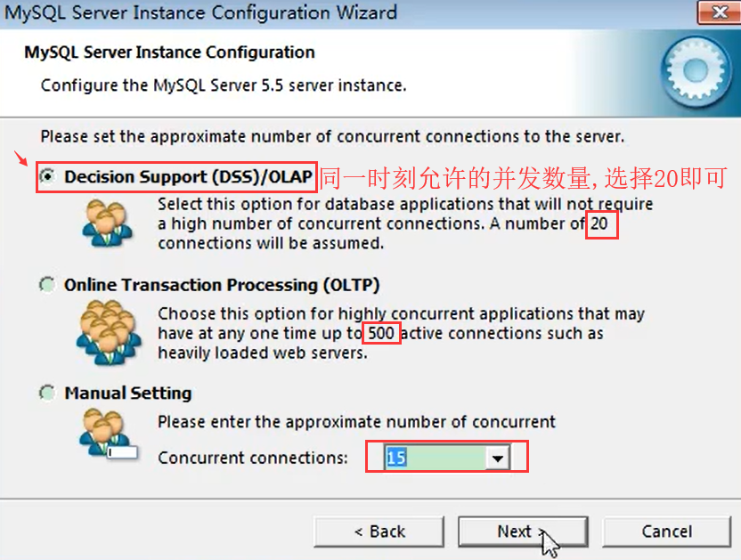Viewport: 741px width, 560px height.
Task: Go back with the Back button
Action: 379,532
